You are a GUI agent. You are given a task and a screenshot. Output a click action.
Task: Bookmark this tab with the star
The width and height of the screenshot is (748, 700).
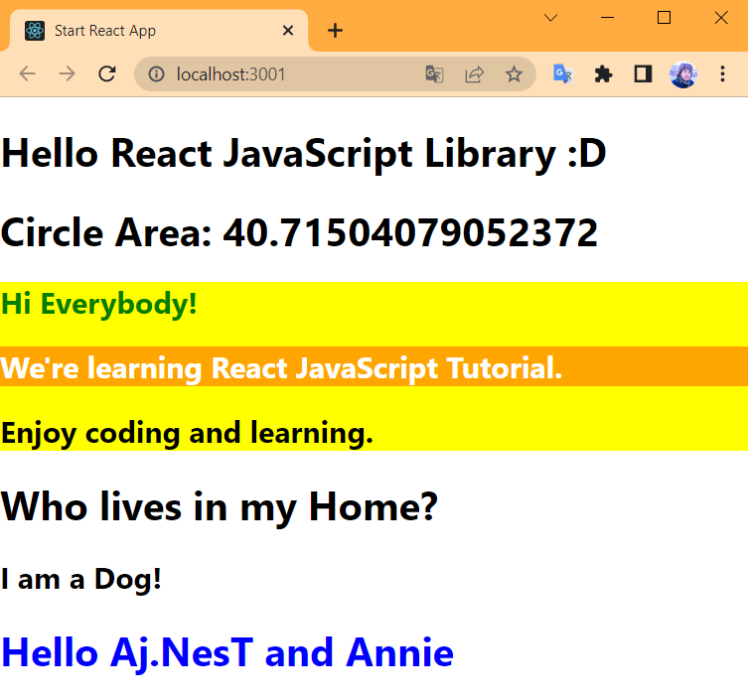click(514, 74)
